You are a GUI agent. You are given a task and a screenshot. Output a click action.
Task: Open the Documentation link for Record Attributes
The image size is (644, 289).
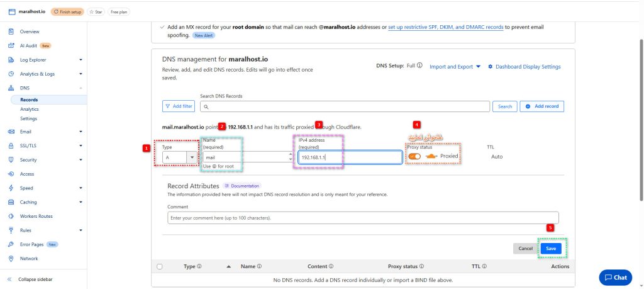(242, 186)
